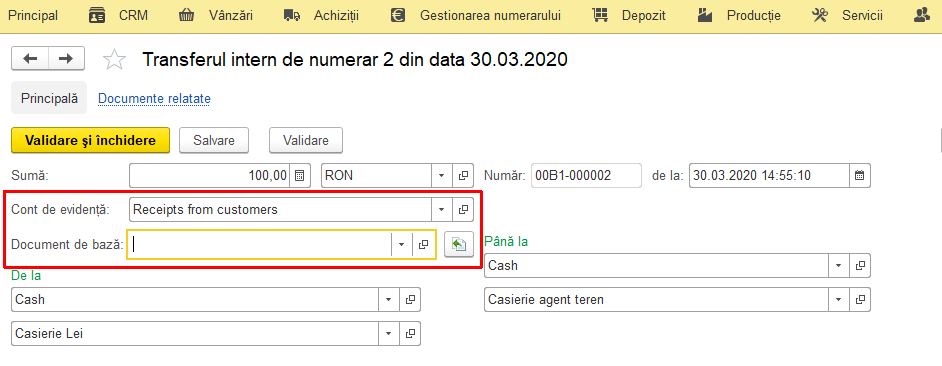
Task: Click the date field 30.03.2020 14:55:10
Action: pos(770,175)
